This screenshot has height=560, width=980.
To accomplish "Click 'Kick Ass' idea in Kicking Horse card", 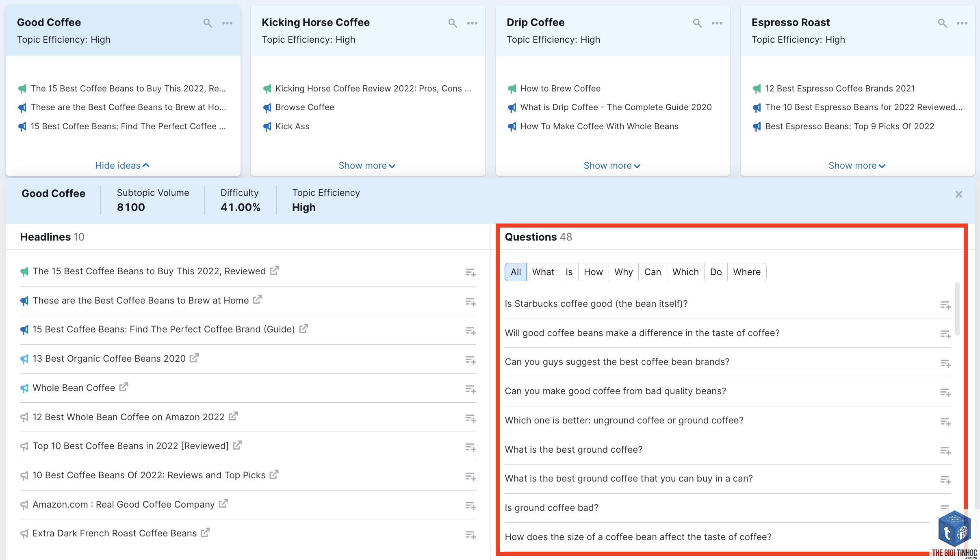I will [x=292, y=126].
